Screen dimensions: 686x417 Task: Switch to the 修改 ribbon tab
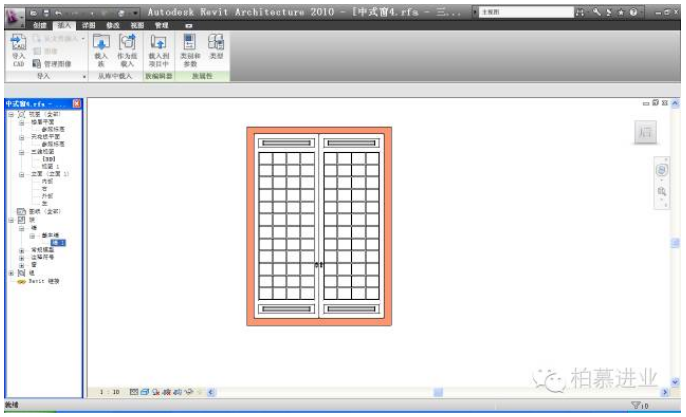pyautogui.click(x=113, y=26)
